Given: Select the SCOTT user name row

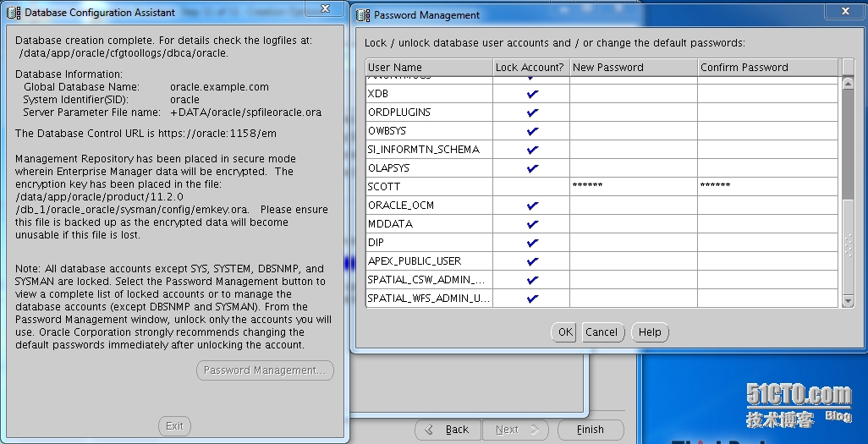Looking at the screenshot, I should 429,187.
